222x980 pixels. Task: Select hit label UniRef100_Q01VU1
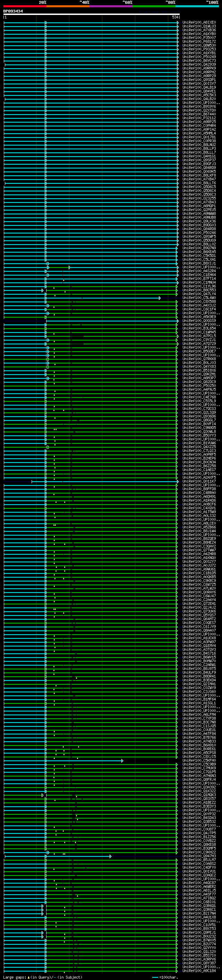(199, 871)
